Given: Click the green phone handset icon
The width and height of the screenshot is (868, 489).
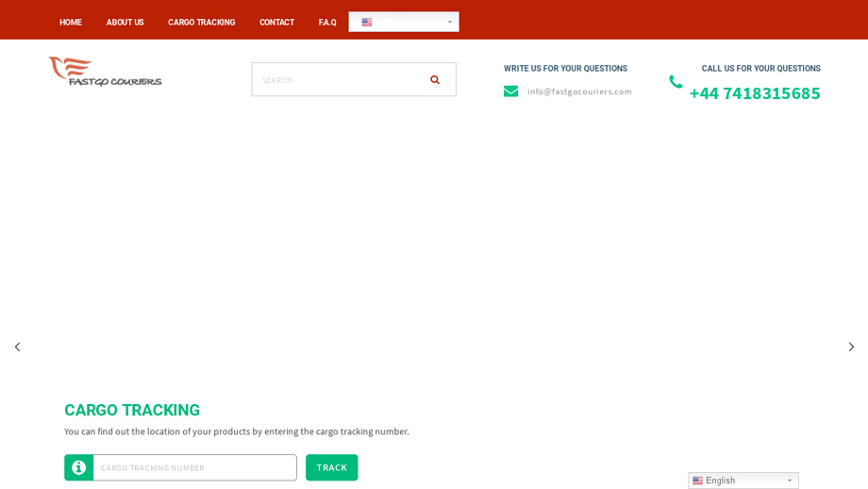Looking at the screenshot, I should 676,82.
